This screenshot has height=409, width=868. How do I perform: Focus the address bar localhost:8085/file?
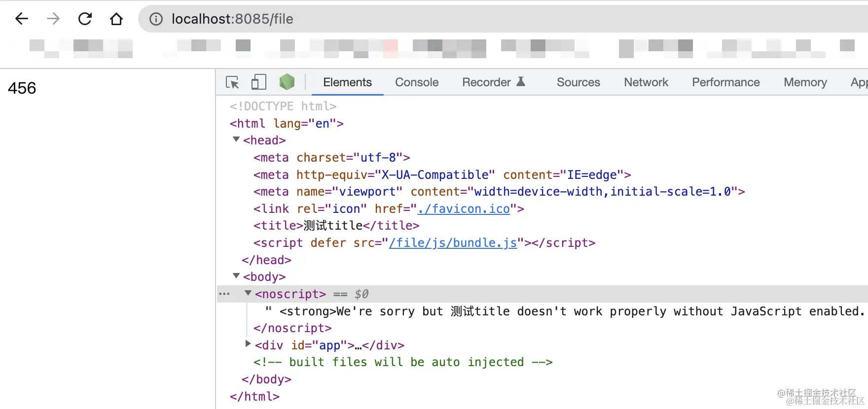pos(503,19)
